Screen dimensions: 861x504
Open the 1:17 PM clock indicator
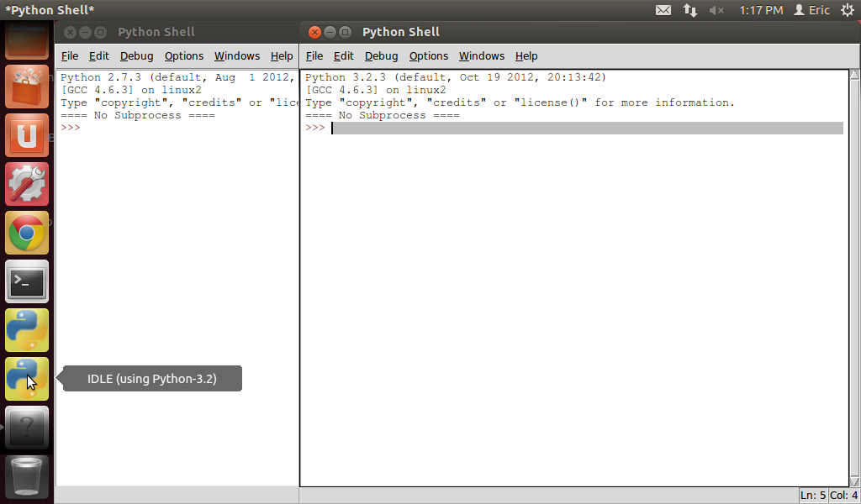[x=760, y=10]
